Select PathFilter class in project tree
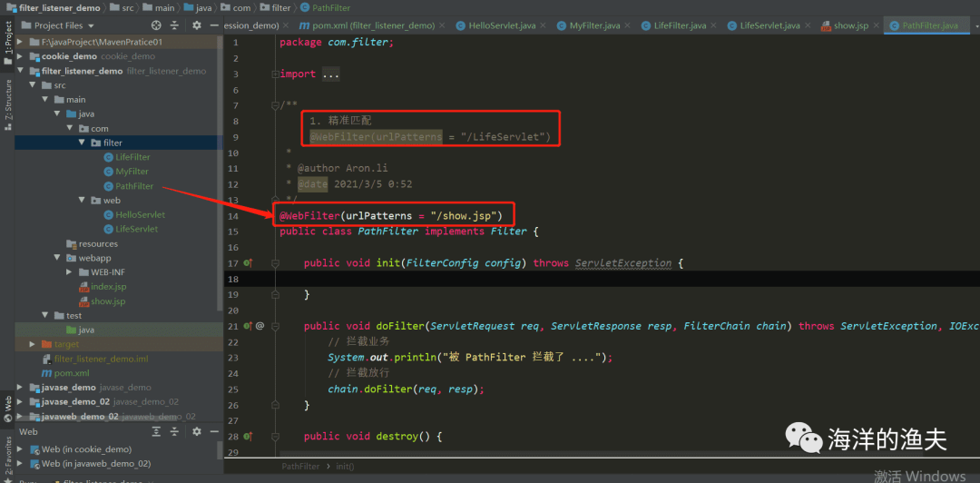980x483 pixels. click(x=128, y=186)
